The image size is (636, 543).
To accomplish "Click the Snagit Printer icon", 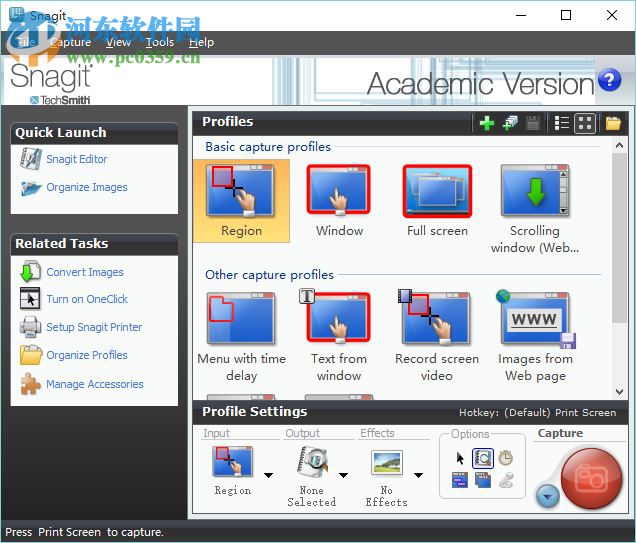I will pyautogui.click(x=30, y=327).
